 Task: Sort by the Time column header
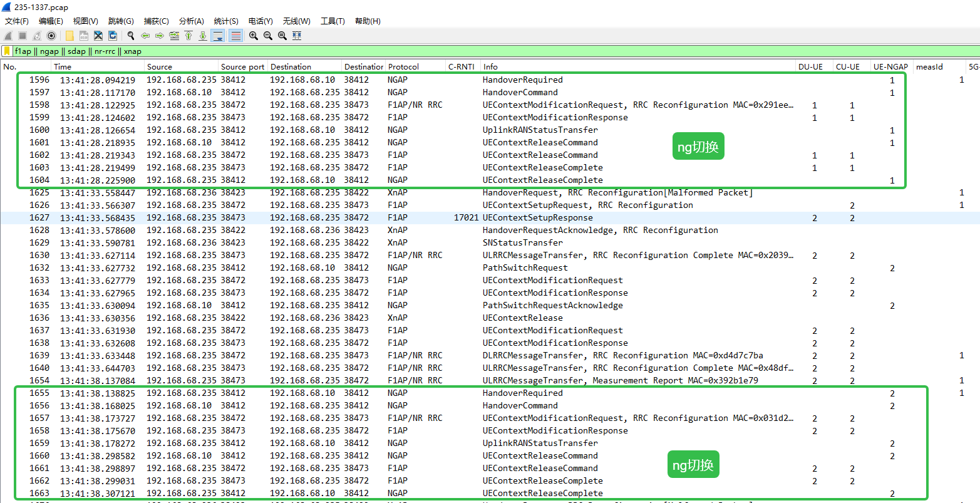97,66
